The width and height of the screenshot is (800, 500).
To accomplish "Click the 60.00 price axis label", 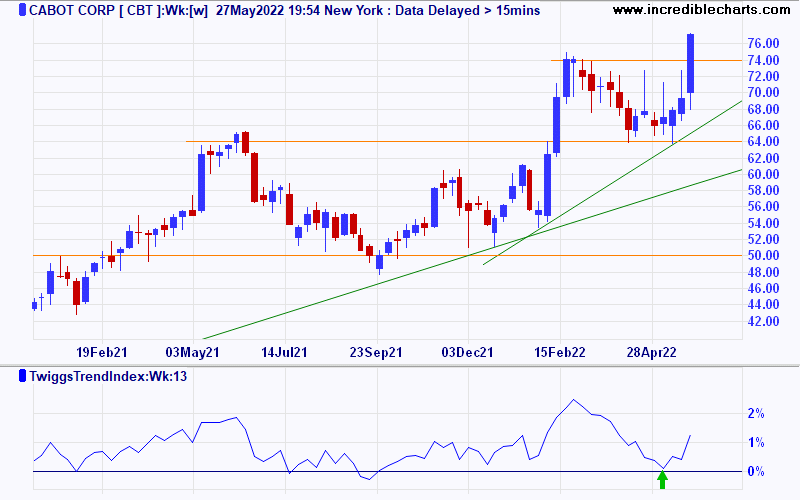I will 763,174.
